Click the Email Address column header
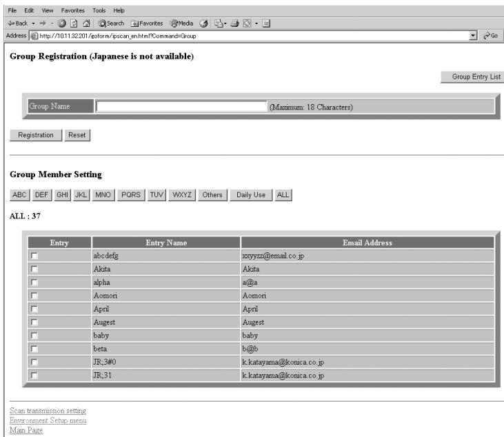This screenshot has height=437, width=504. click(x=367, y=243)
